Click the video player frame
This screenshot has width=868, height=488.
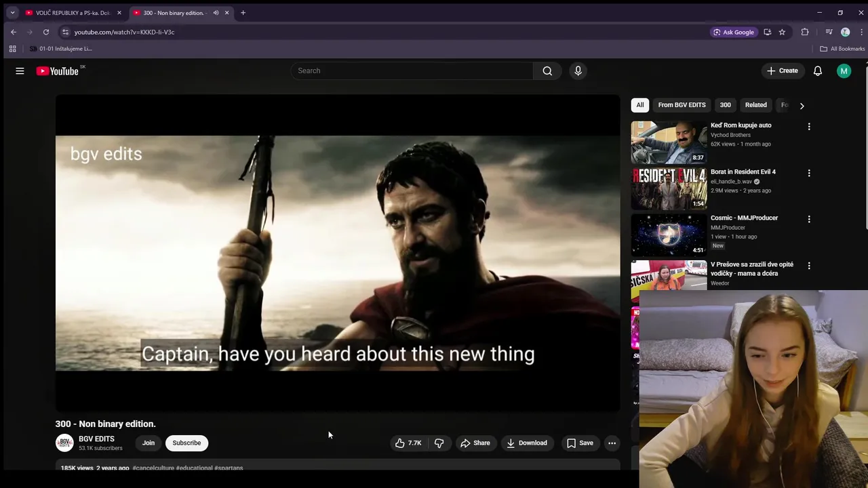(x=338, y=253)
